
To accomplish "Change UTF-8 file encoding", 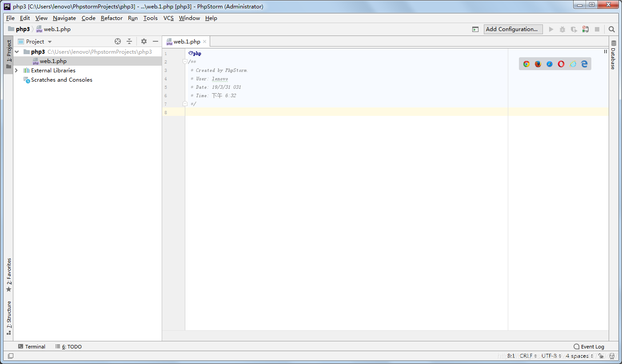I will pyautogui.click(x=551, y=356).
